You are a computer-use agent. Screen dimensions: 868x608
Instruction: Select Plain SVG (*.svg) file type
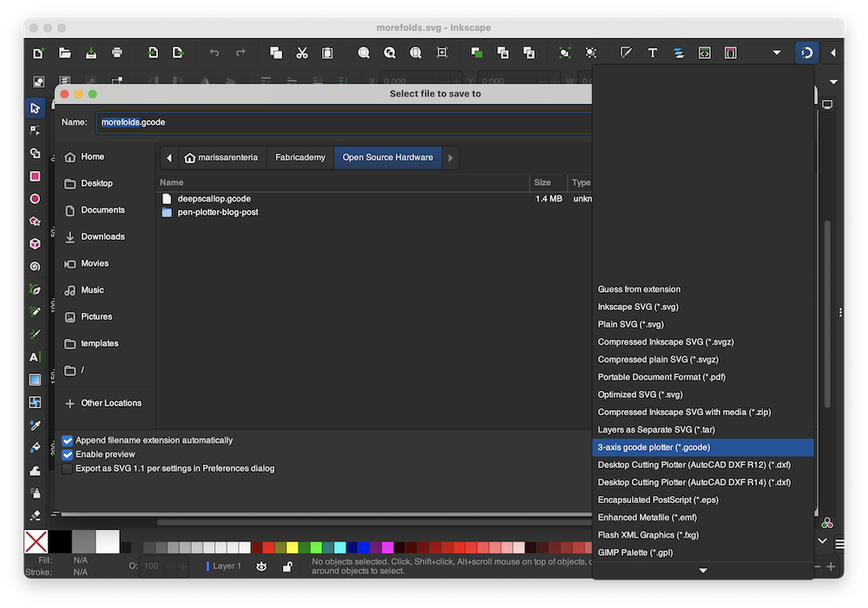point(630,324)
